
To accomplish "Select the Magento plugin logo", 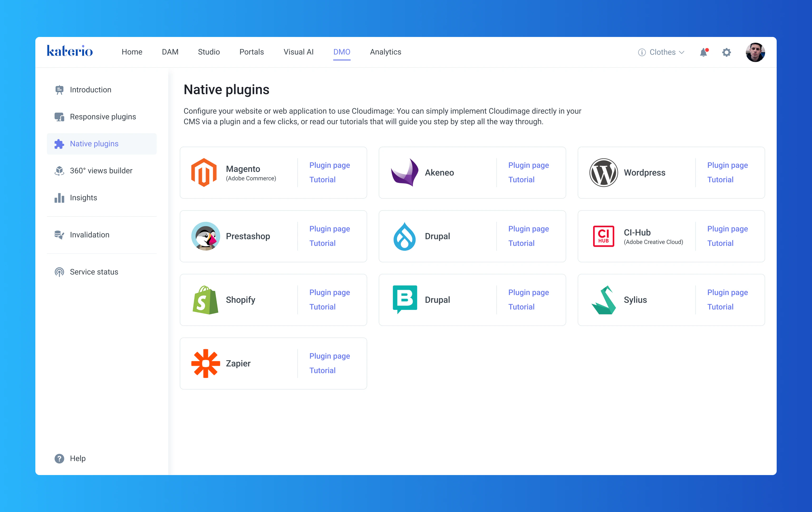I will 204,172.
